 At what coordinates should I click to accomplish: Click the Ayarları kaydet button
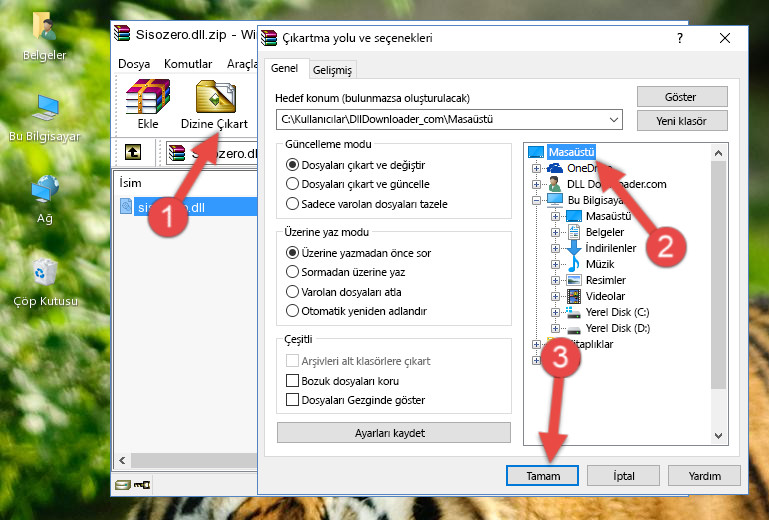pyautogui.click(x=394, y=433)
